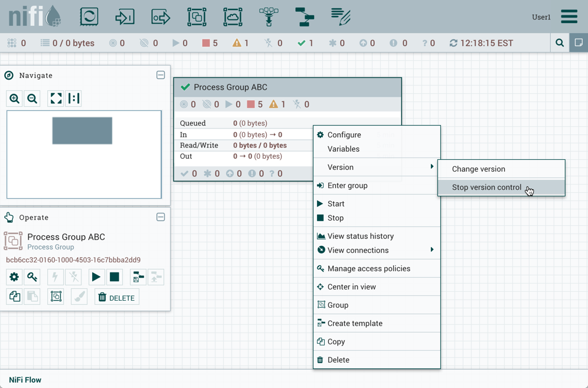Collapse the Operate panel
The height and width of the screenshot is (388, 588).
pyautogui.click(x=161, y=217)
